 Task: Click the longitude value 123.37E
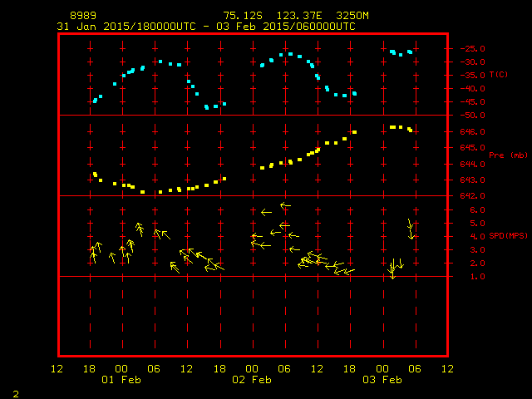tap(299, 16)
